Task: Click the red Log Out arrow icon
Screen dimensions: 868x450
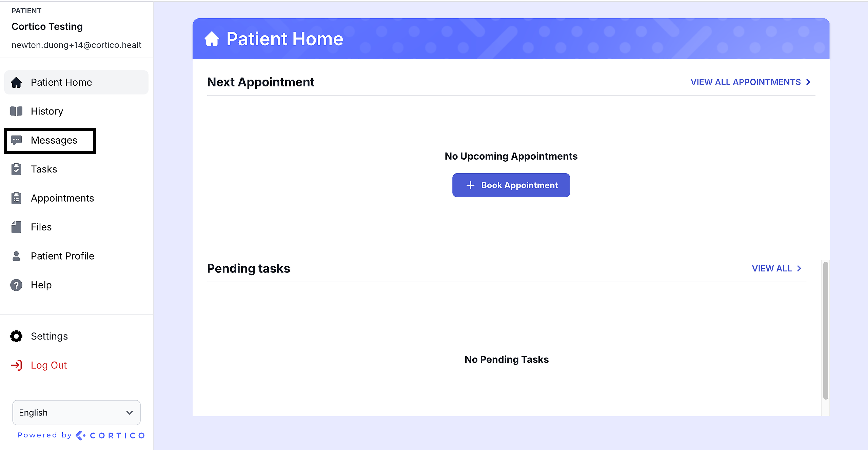Action: tap(16, 365)
